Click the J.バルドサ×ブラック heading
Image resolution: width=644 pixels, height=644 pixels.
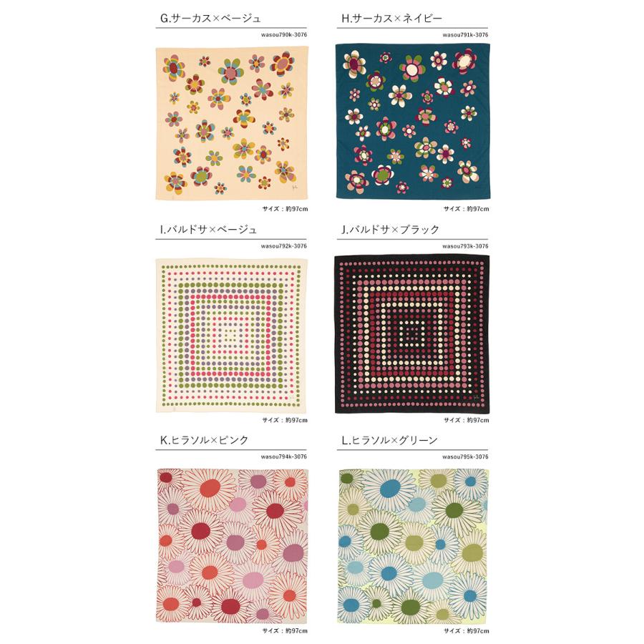pyautogui.click(x=390, y=230)
